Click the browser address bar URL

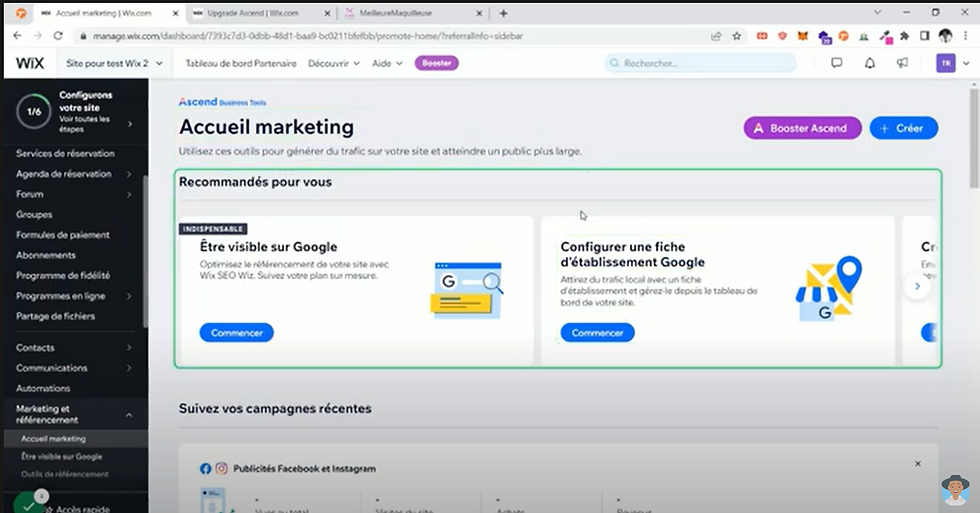pyautogui.click(x=308, y=36)
